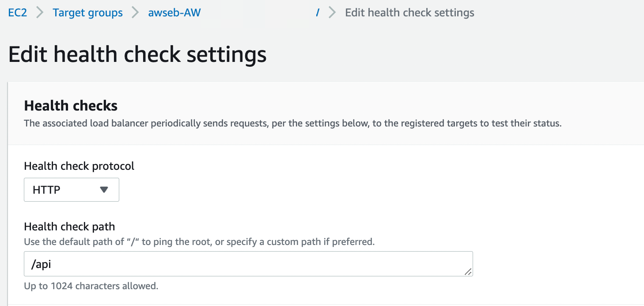Click the breadcrumb chevron after EC2
The image size is (644, 306).
pos(40,13)
